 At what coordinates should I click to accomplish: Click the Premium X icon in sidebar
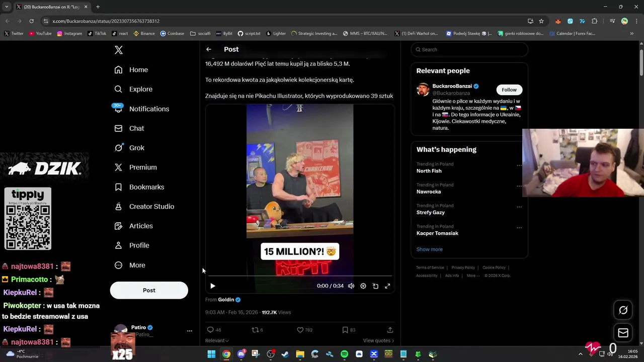click(118, 167)
